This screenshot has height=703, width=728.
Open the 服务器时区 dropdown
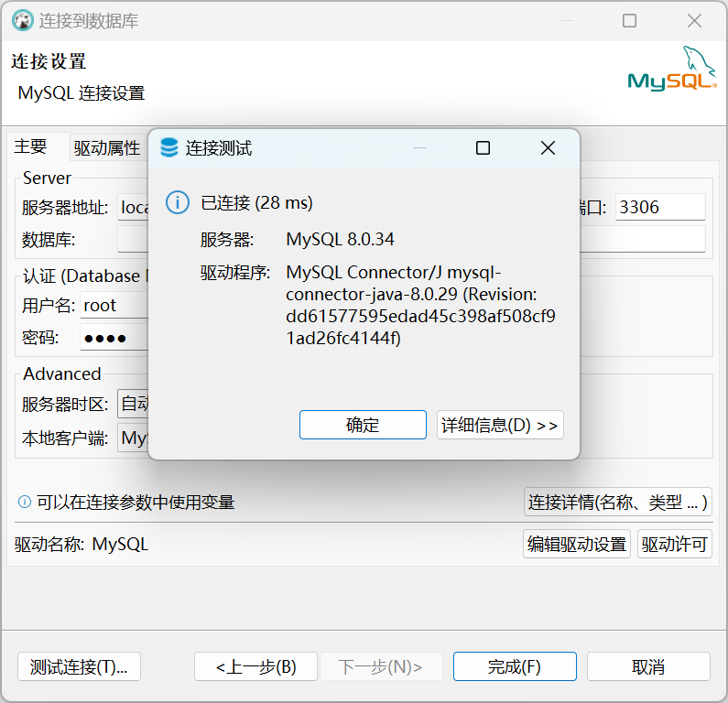click(x=134, y=404)
